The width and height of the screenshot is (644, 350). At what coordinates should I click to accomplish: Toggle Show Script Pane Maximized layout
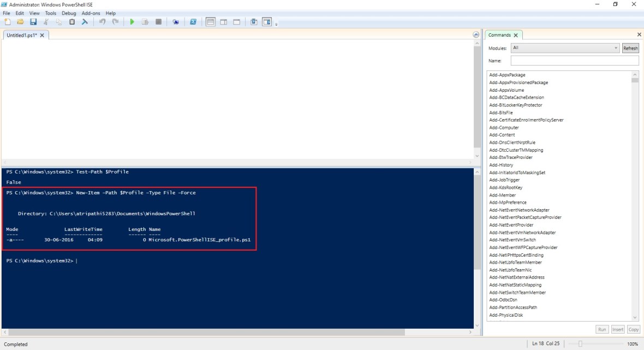coord(237,22)
